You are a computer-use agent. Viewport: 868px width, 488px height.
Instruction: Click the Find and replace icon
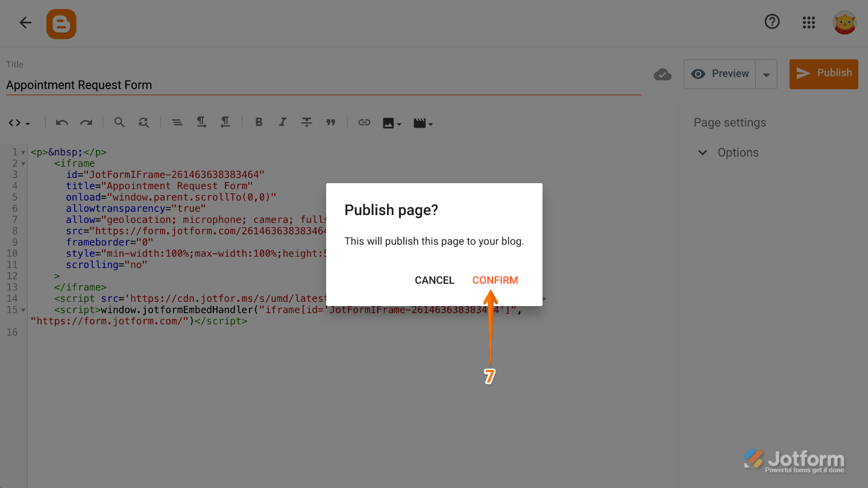tap(143, 122)
